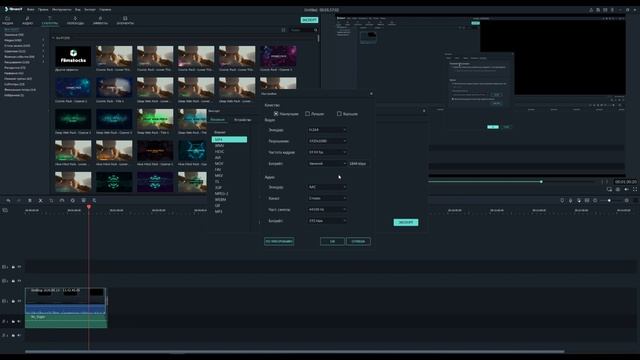Screen dimensions: 640x360
Task: Open the Инструменты menu
Action: 61,9
